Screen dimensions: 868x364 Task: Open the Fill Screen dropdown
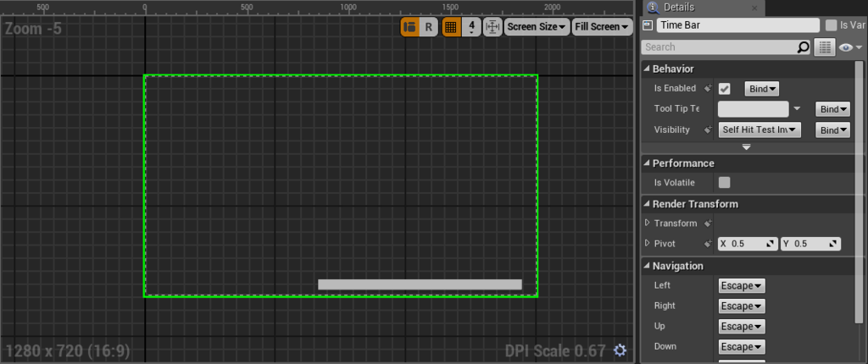603,26
